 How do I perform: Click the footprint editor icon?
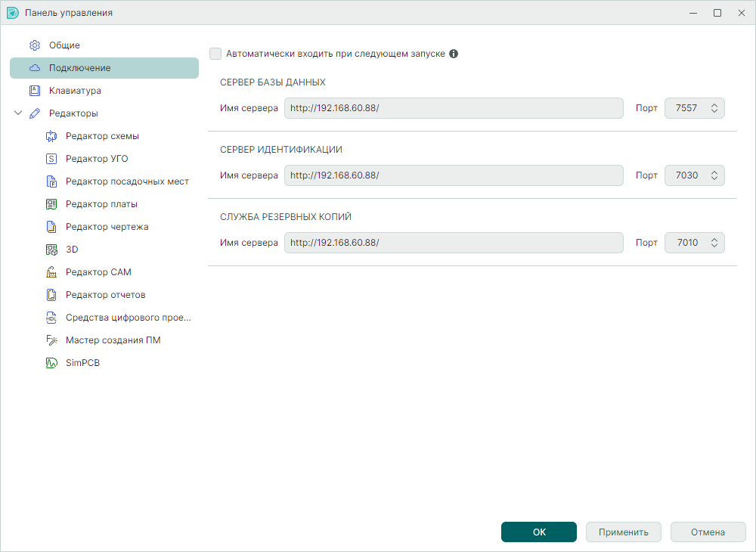point(51,181)
